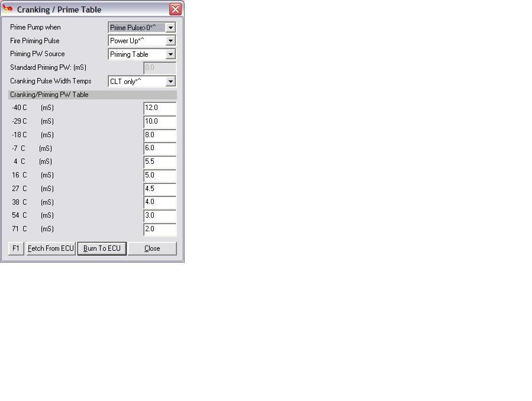Click the F1 help button

pos(16,248)
